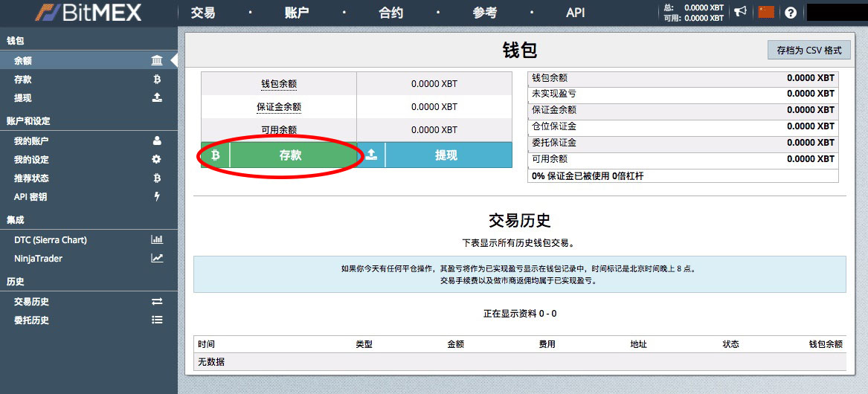868x394 pixels.
Task: Click the bitcoin icon on green deposit button
Action: (x=216, y=155)
